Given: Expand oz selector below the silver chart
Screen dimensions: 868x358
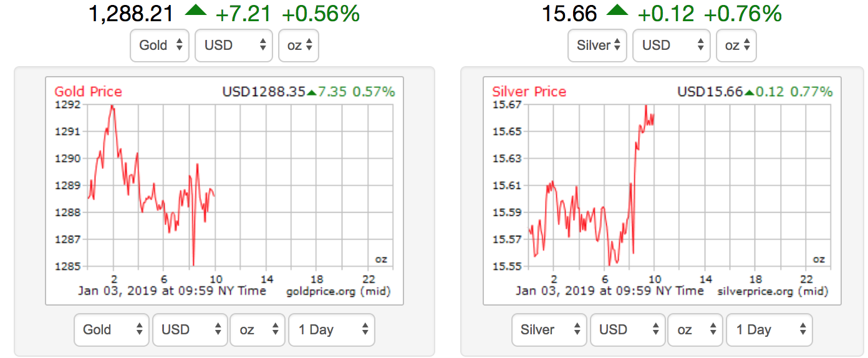Looking at the screenshot, I should tap(695, 330).
